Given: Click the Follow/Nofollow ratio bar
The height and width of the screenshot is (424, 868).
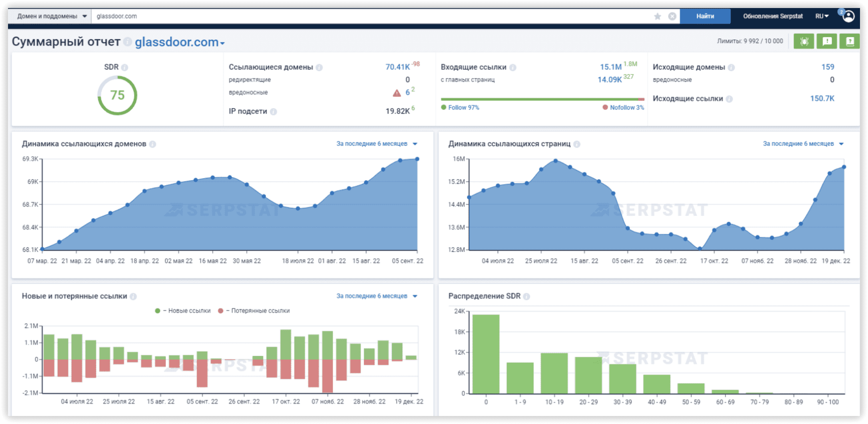Looking at the screenshot, I should (x=542, y=99).
